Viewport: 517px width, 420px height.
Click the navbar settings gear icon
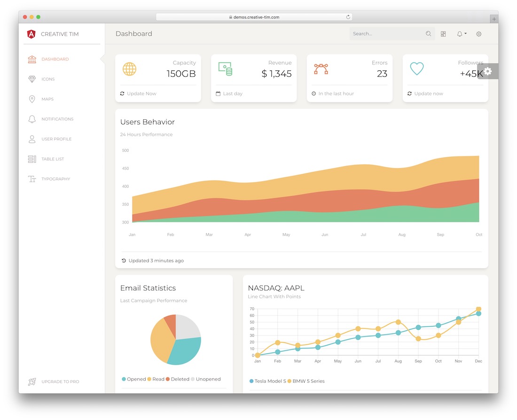(479, 34)
